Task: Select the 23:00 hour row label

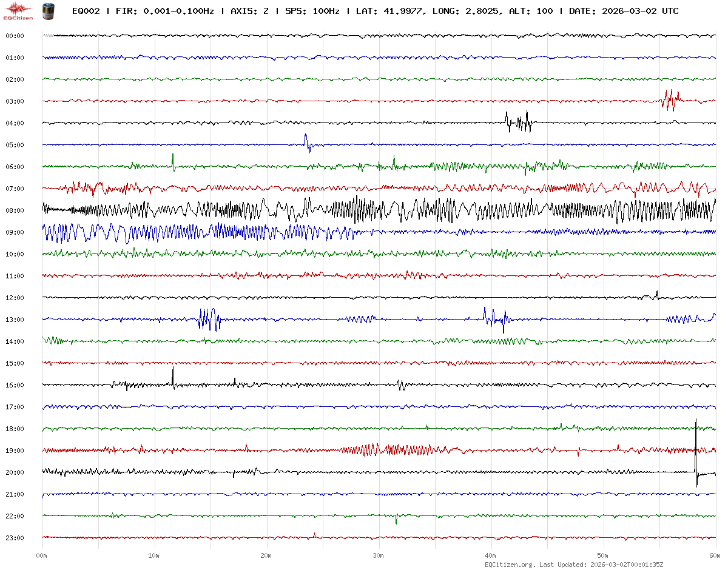Action: pyautogui.click(x=15, y=538)
